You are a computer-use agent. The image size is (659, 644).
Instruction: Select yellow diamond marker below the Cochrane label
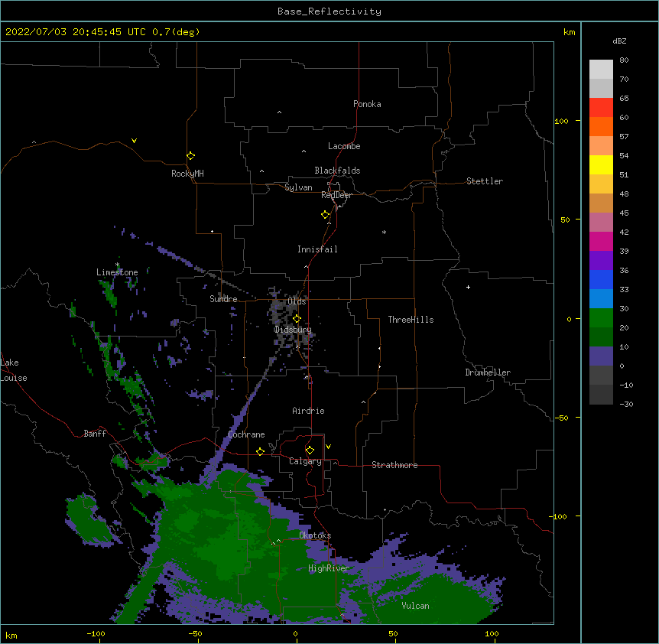point(260,451)
